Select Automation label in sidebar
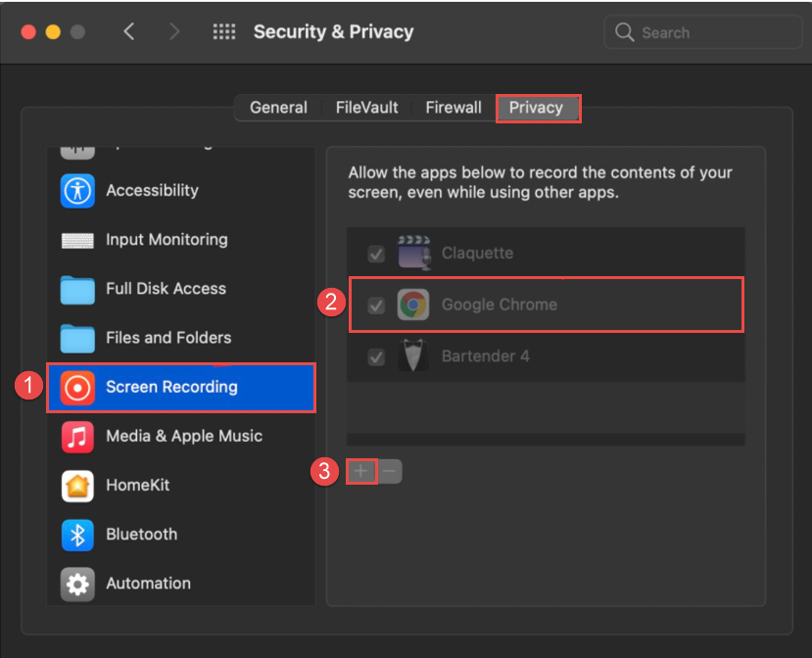This screenshot has height=658, width=812. pyautogui.click(x=148, y=584)
